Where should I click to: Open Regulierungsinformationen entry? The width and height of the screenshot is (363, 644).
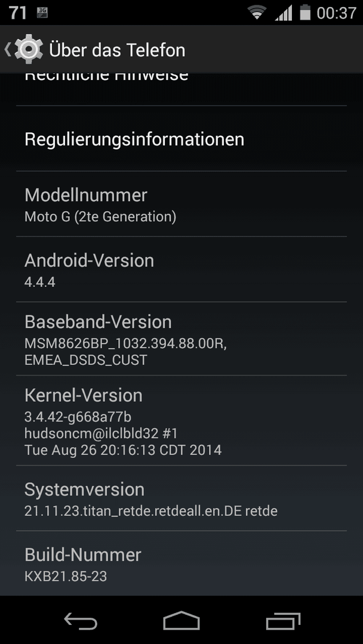[x=181, y=139]
